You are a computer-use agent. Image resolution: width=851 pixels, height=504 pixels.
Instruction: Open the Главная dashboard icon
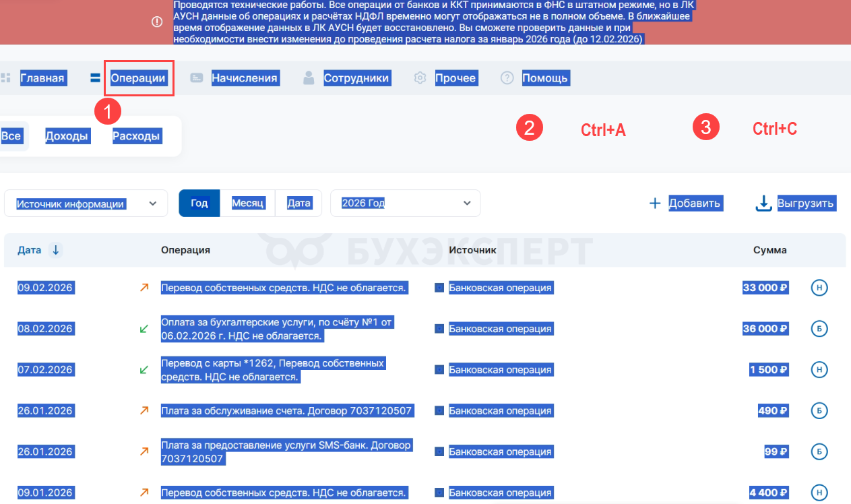pos(5,78)
